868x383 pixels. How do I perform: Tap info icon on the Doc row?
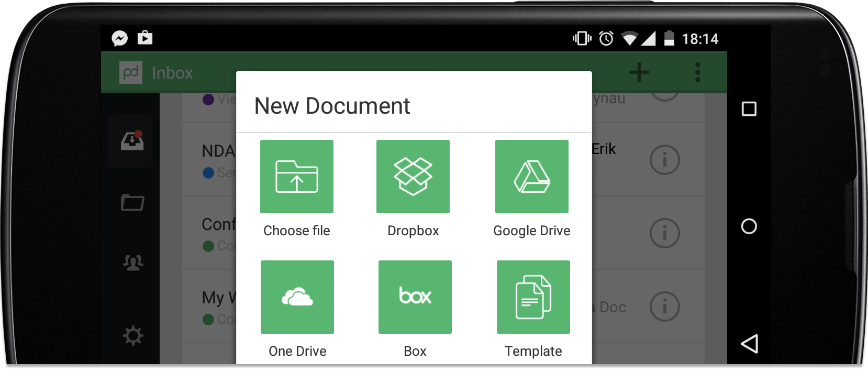[664, 306]
